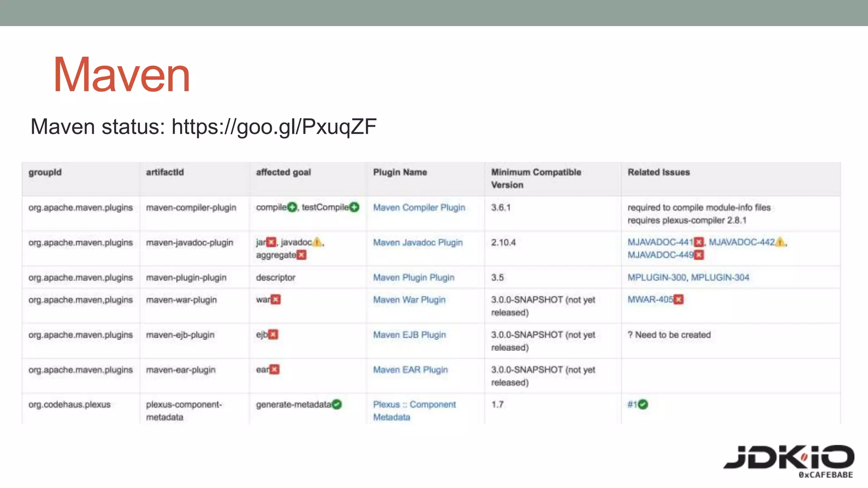Click the affected goal column header

283,172
